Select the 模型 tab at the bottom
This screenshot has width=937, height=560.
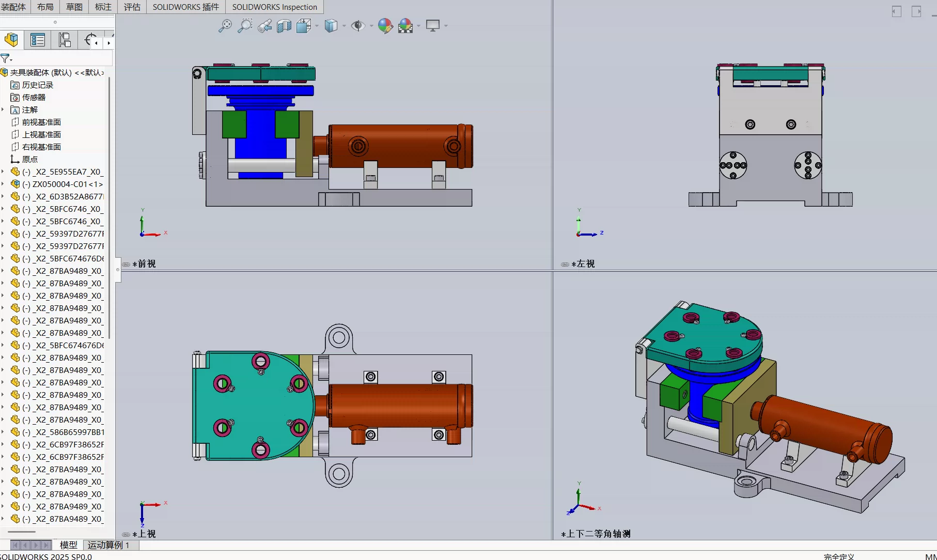coord(69,545)
